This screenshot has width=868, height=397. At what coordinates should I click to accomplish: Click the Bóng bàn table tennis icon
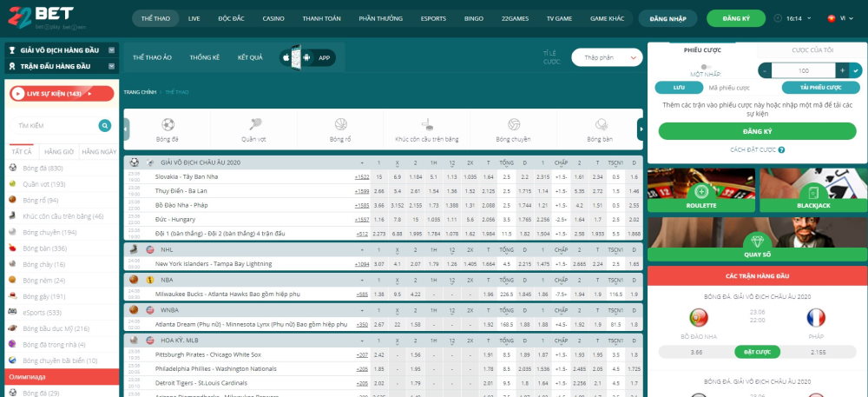(x=600, y=124)
